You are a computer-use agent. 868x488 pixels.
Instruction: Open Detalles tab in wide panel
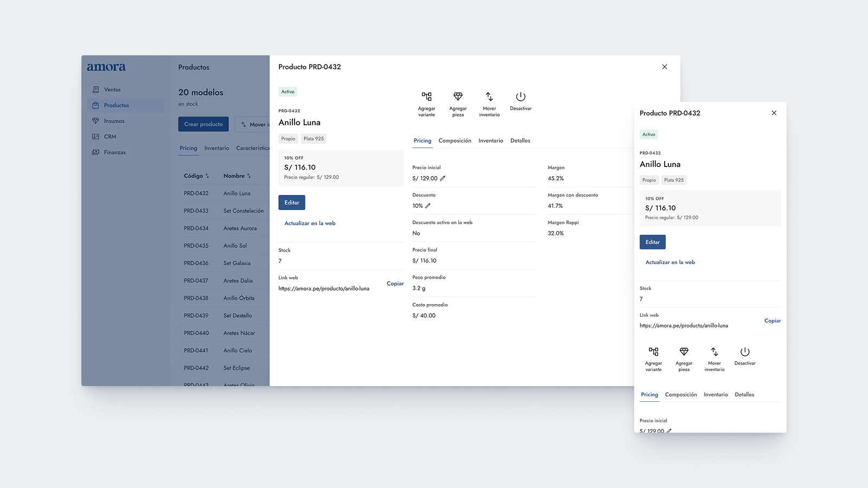pyautogui.click(x=520, y=141)
